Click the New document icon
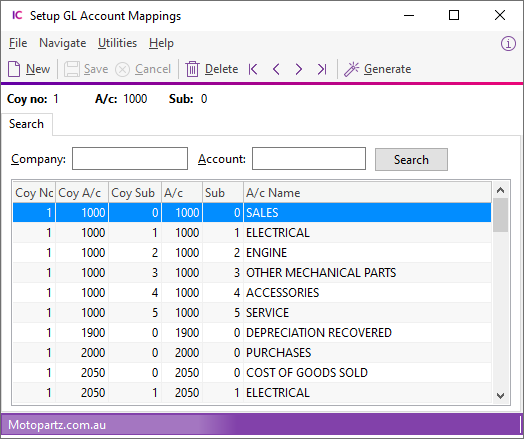Screen dimensions: 524x439 [14, 69]
